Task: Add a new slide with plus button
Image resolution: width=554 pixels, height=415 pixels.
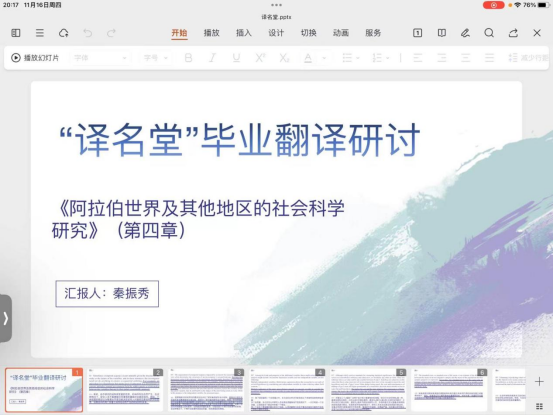Action: pyautogui.click(x=539, y=381)
